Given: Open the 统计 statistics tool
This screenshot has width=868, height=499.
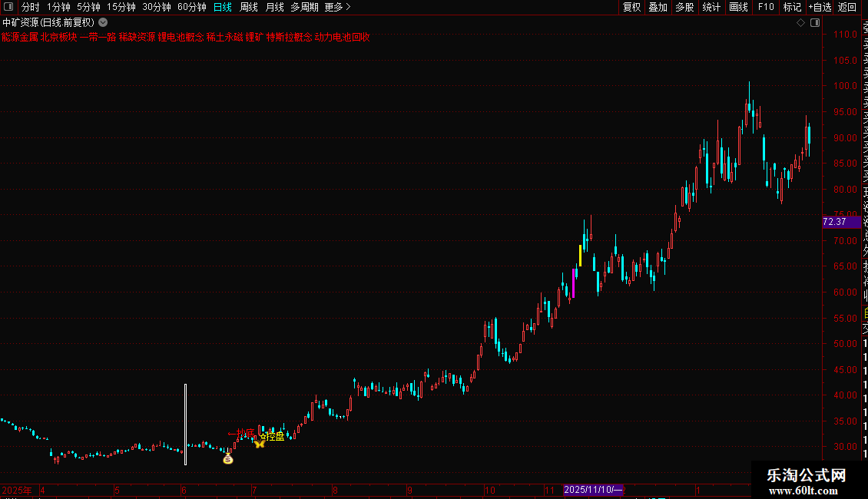Looking at the screenshot, I should click(711, 7).
